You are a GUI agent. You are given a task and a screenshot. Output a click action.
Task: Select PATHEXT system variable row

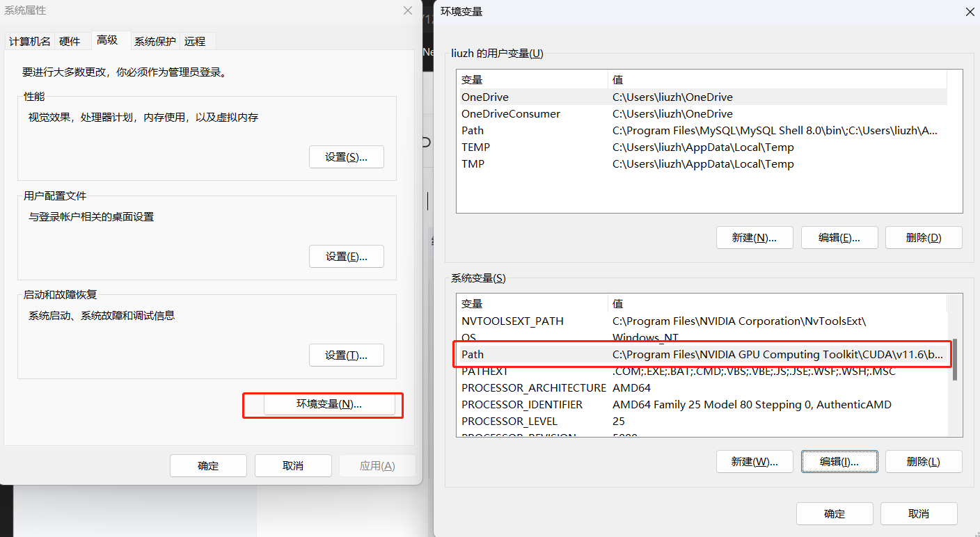pyautogui.click(x=702, y=371)
